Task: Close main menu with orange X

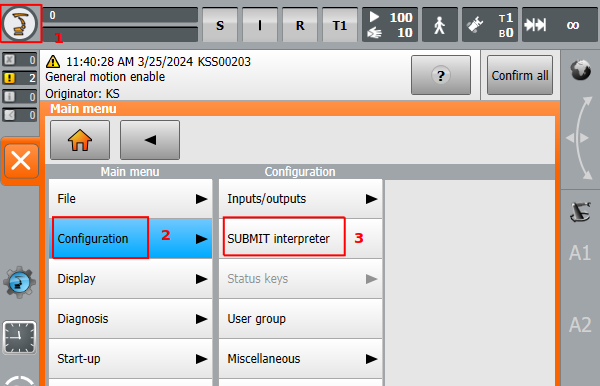Action: (x=21, y=160)
